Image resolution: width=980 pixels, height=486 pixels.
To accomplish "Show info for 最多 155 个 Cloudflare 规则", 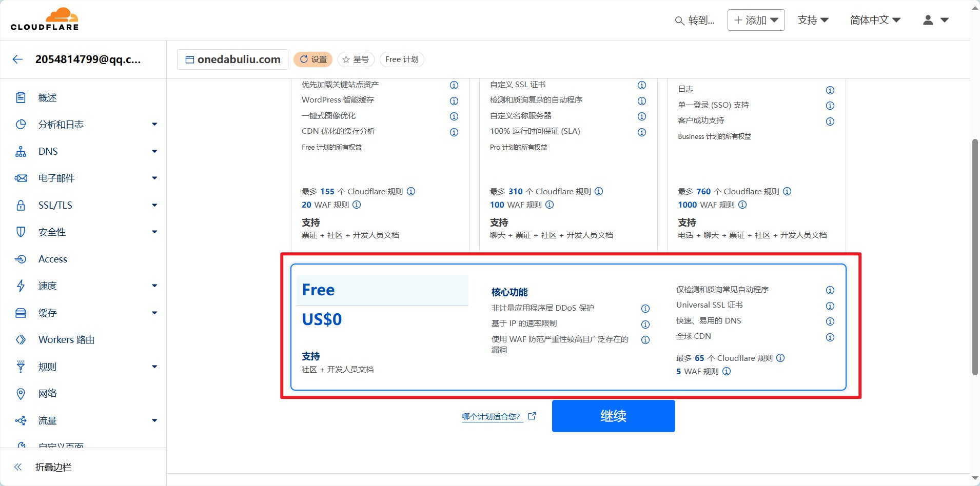I will pos(411,191).
